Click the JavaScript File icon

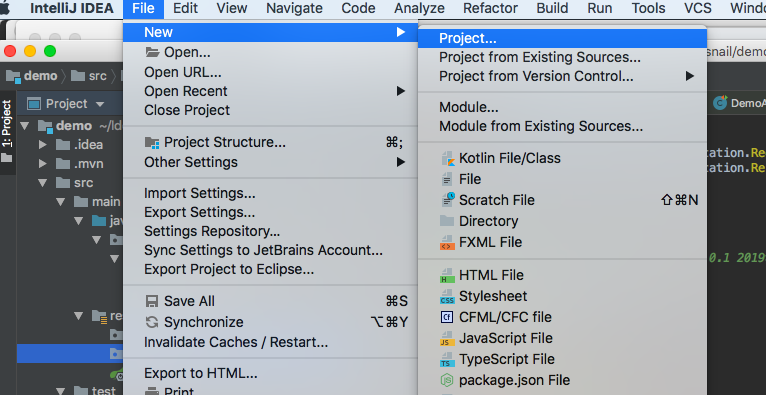point(447,339)
